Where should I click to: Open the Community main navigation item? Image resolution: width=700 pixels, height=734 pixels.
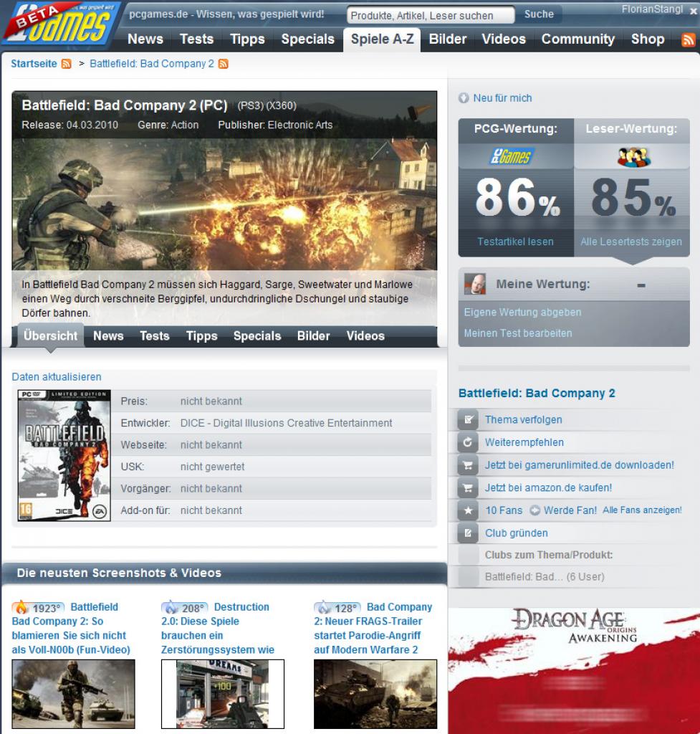(x=578, y=39)
